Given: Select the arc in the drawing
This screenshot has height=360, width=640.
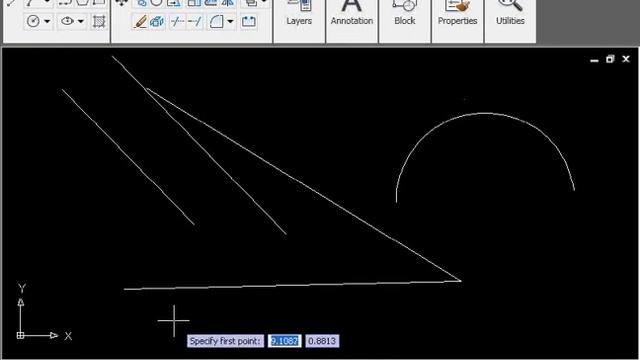Looking at the screenshot, I should pyautogui.click(x=484, y=113).
